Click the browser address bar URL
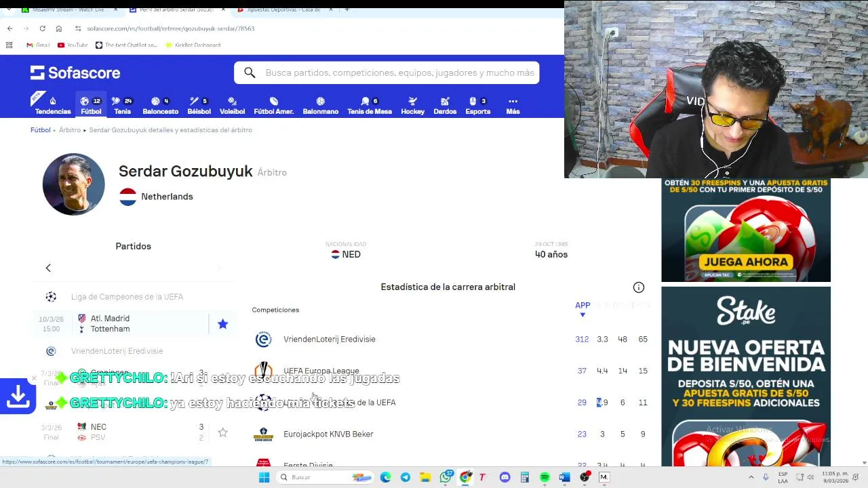The image size is (868, 488). coord(170,28)
